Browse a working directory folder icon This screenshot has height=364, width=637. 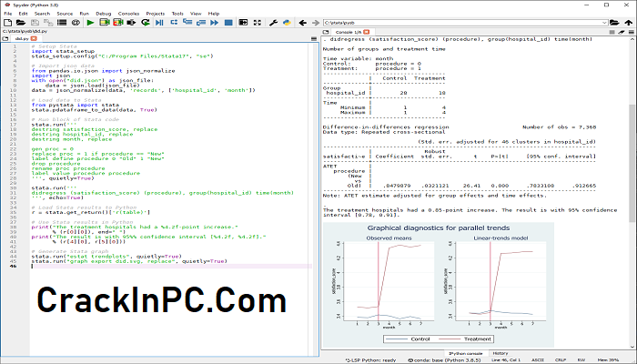[x=614, y=23]
